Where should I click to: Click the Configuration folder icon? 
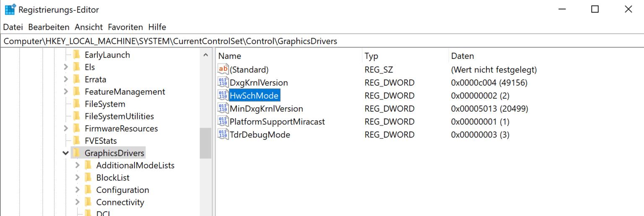pos(88,190)
